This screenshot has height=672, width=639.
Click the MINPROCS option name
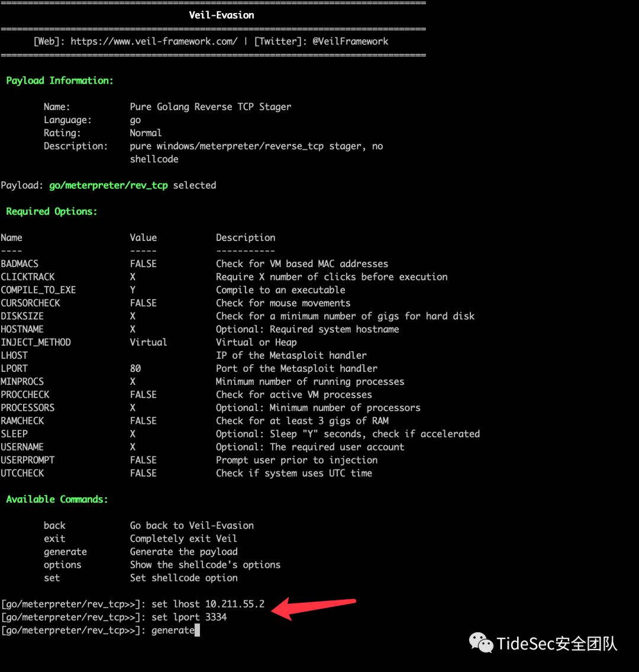[22, 381]
